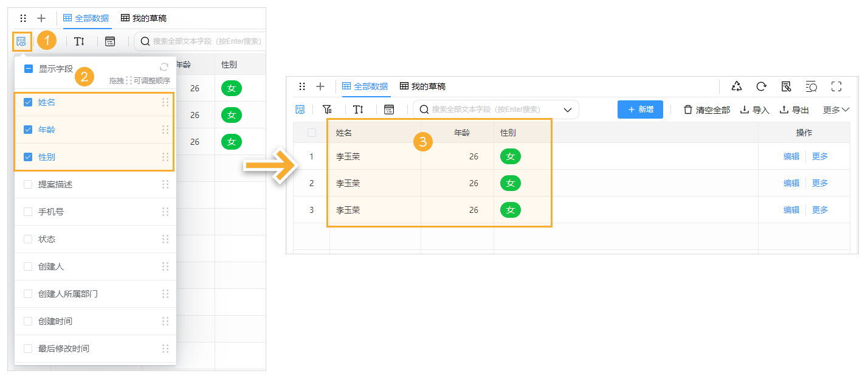Click the refresh icon above the table

coord(761,86)
